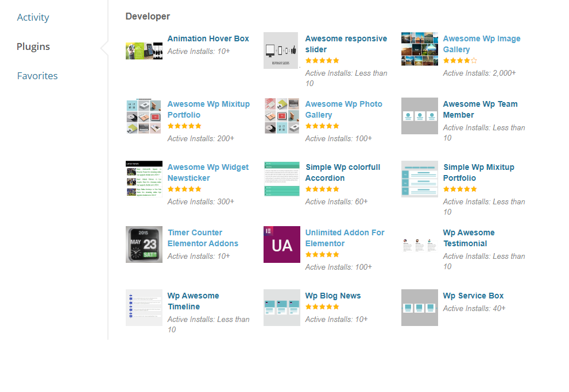The height and width of the screenshot is (392, 569).
Task: Select the Plugins tab in sidebar
Action: (33, 46)
